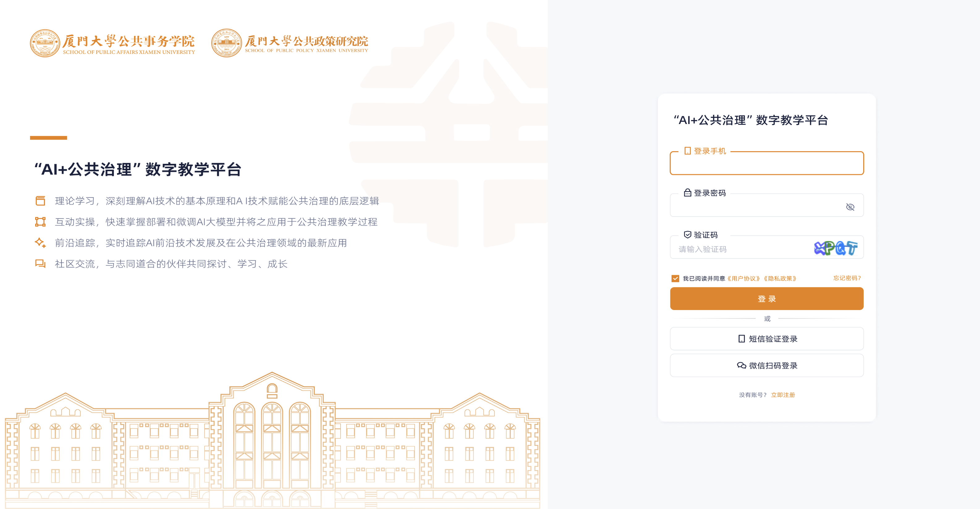Click the chat icon next to 社区交流
980x509 pixels.
click(40, 263)
